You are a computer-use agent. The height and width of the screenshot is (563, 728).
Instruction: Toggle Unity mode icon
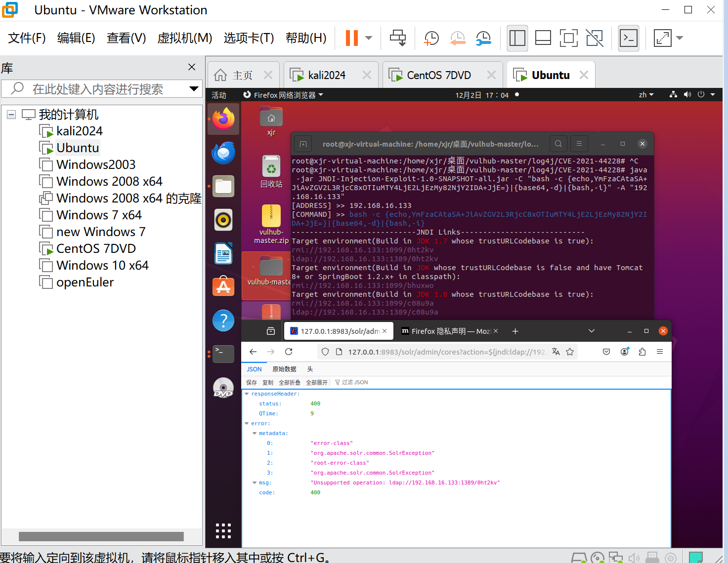click(x=595, y=38)
